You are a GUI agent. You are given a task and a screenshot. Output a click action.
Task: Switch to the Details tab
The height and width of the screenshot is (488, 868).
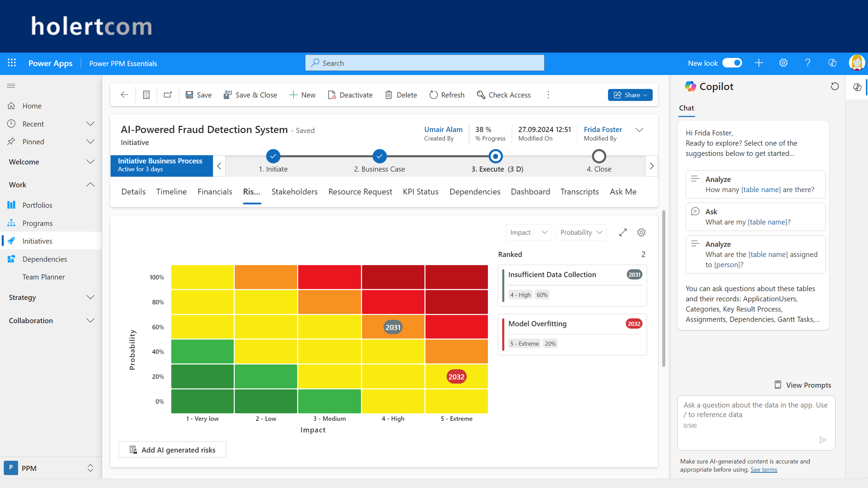tap(133, 192)
